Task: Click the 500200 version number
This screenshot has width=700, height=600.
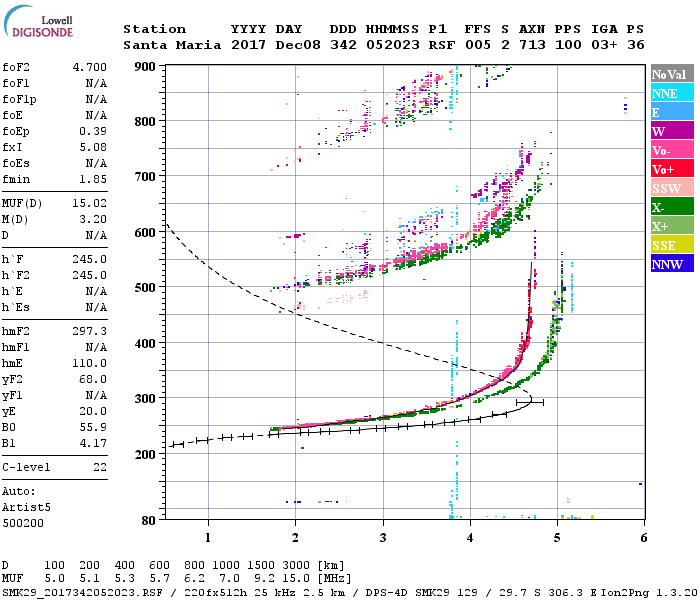Action: point(23,523)
